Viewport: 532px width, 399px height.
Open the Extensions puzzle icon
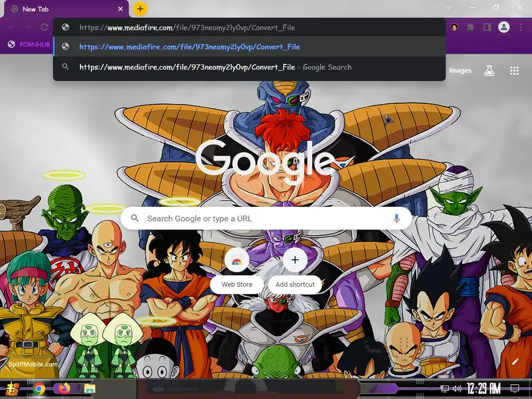[x=471, y=27]
